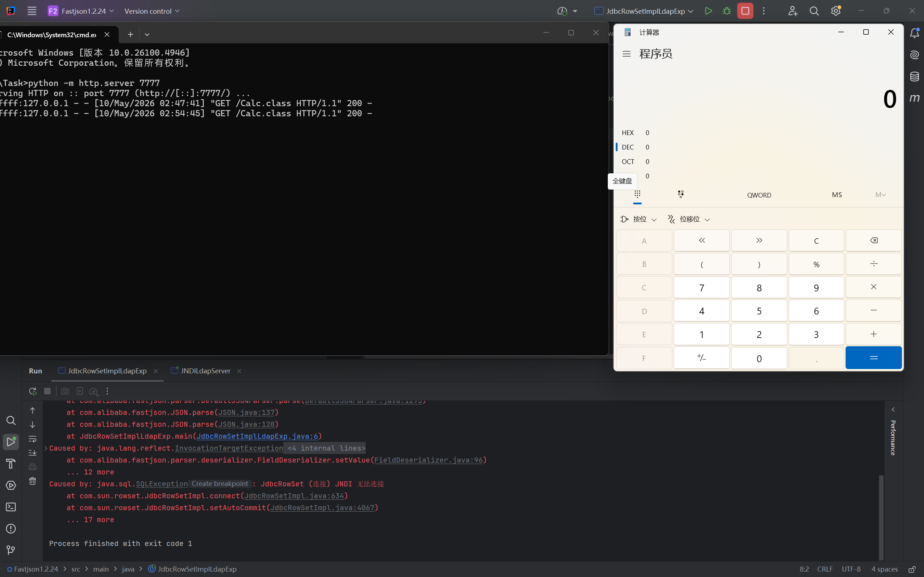This screenshot has width=924, height=577.
Task: Click the QWORD word size button
Action: click(x=759, y=195)
